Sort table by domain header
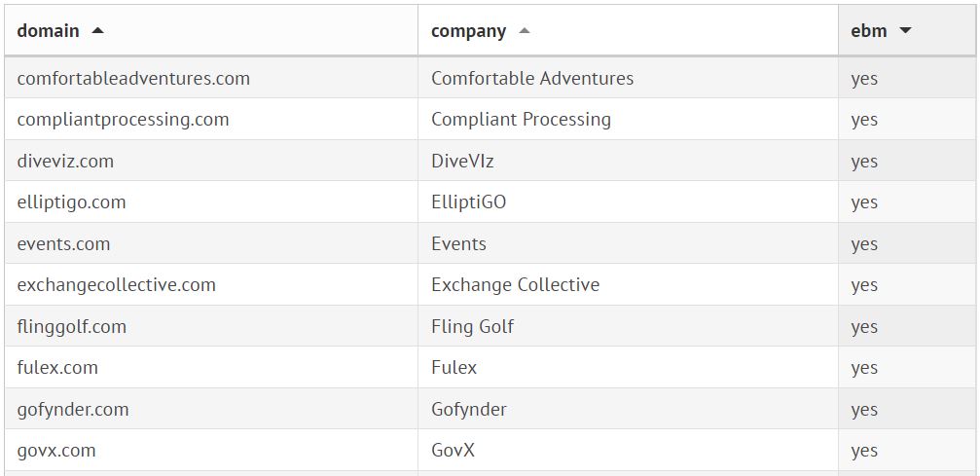 coord(49,31)
